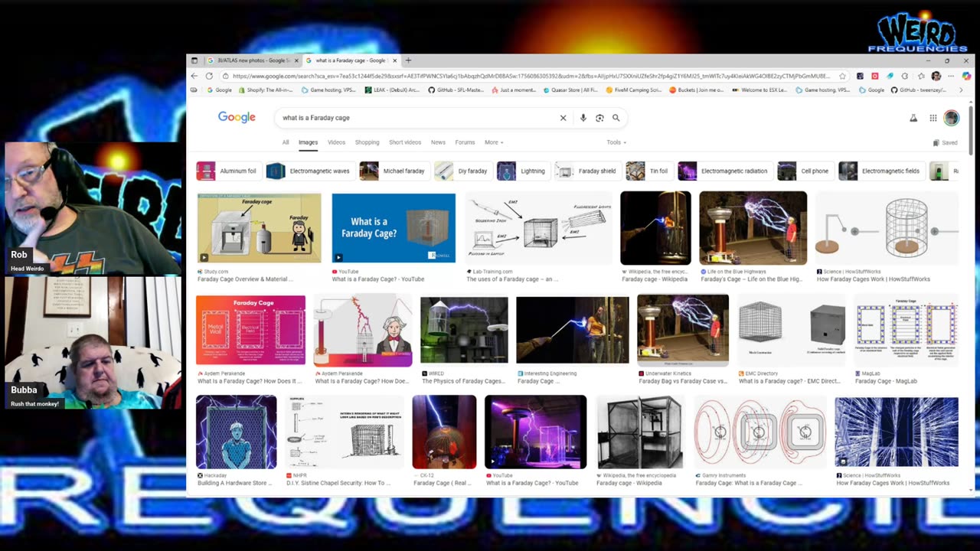
Task: Filter images by Tin foil chip
Action: click(648, 171)
